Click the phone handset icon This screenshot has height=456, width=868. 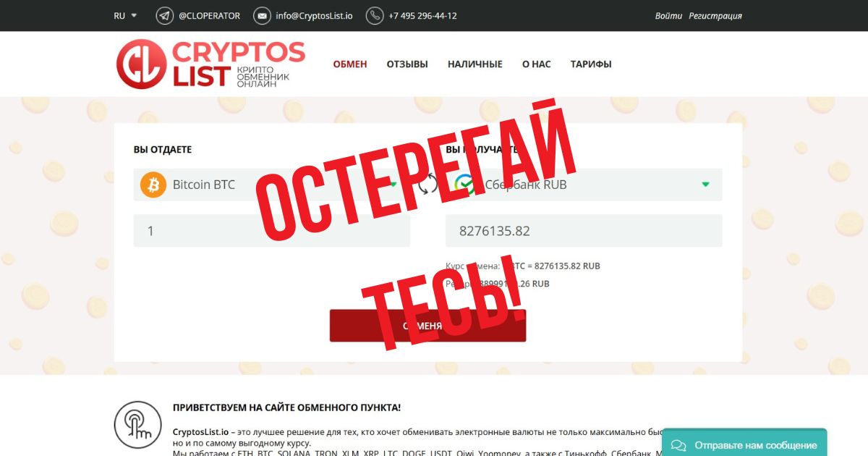[x=375, y=15]
